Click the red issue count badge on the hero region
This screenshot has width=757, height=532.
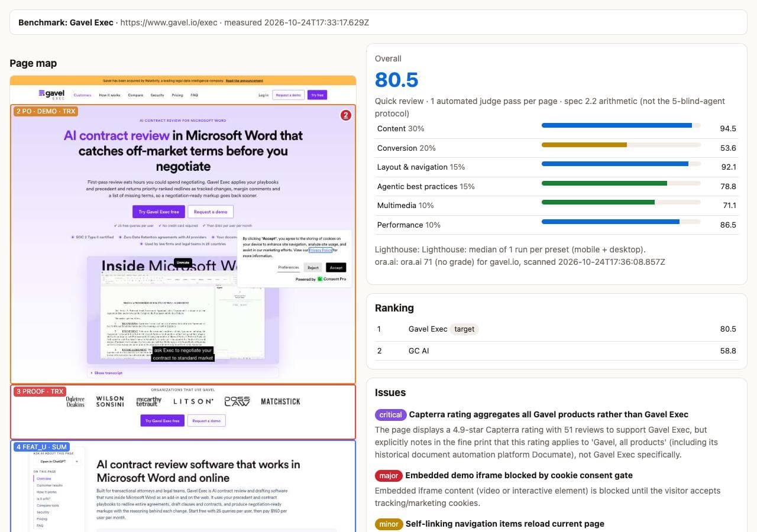346,115
